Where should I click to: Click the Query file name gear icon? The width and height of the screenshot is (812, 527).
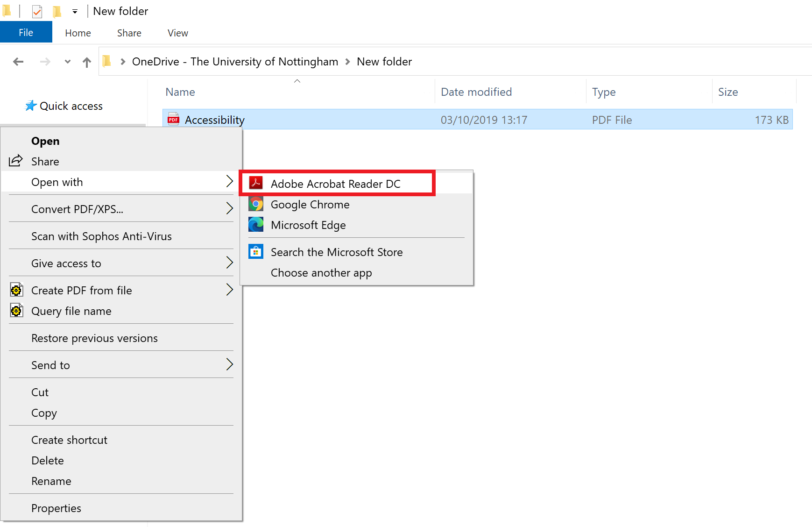point(16,311)
